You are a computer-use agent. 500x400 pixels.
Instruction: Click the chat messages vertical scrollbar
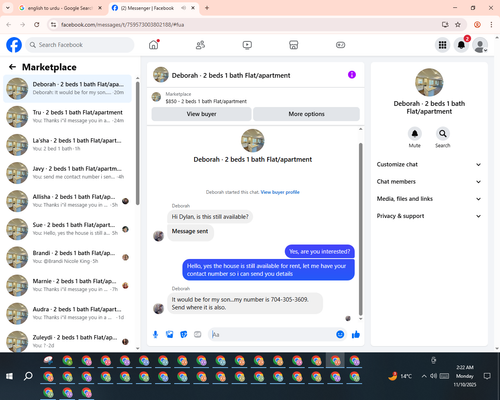(x=360, y=229)
